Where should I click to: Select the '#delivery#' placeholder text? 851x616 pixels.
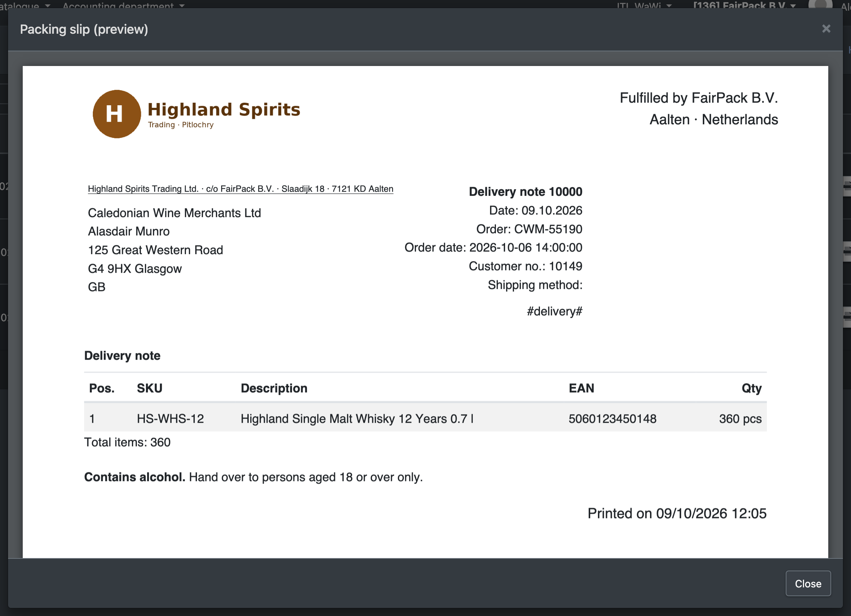coord(555,311)
